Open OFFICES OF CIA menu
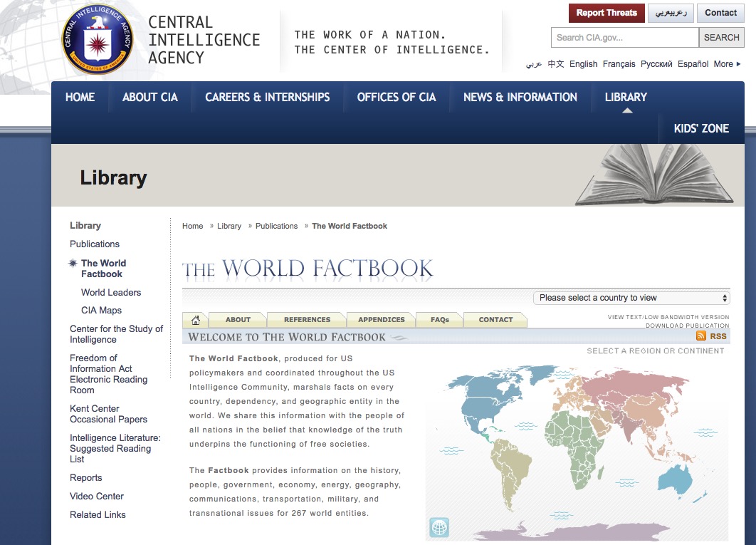Viewport: 756px width, 545px height. click(397, 97)
